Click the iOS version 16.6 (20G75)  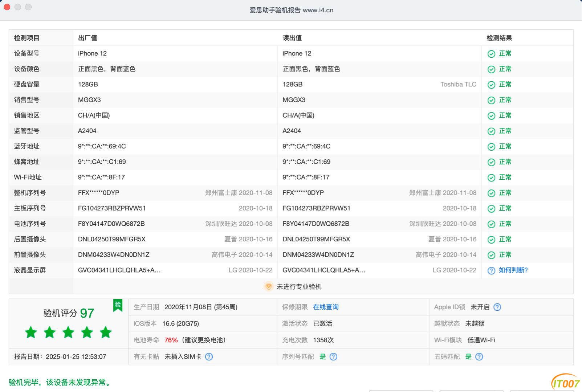180,323
